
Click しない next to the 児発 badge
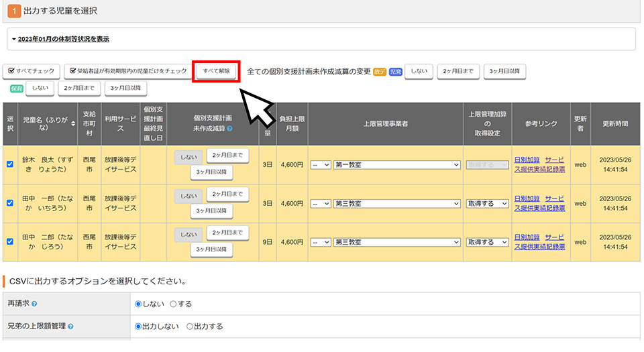(x=419, y=71)
